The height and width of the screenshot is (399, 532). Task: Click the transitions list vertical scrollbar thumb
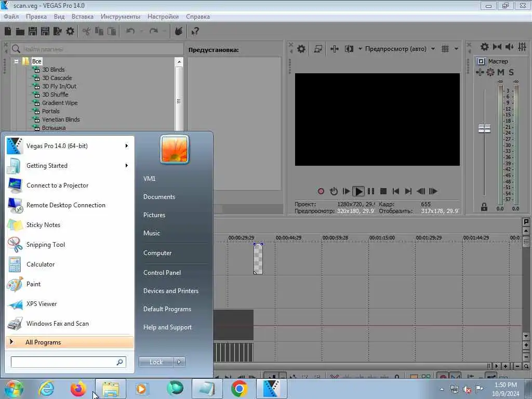(x=179, y=101)
